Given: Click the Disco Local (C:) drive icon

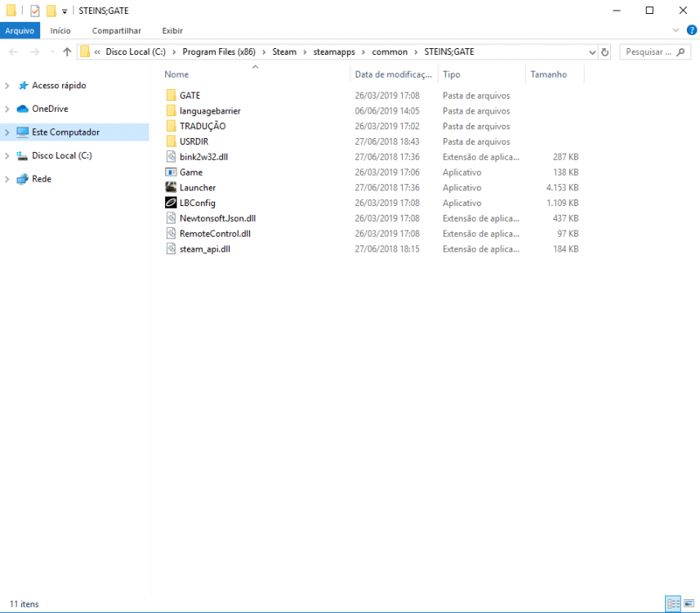Looking at the screenshot, I should pos(22,155).
